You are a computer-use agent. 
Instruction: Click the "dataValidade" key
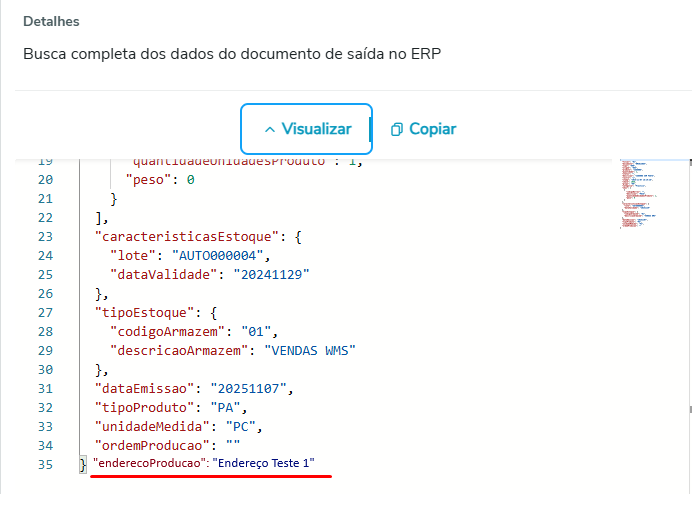pyautogui.click(x=164, y=274)
